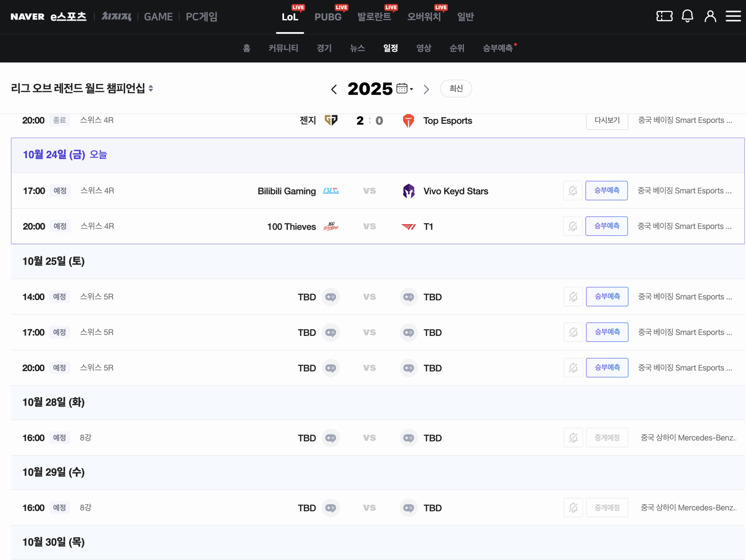Enable notification bell for 100 Thieves vs T1
Viewport: 746px width, 560px height.
point(573,226)
